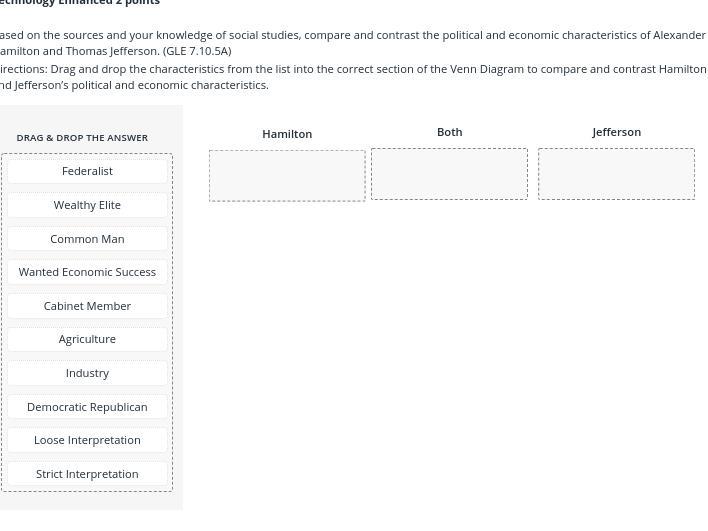Click the Jefferson drop zone box
708x531 pixels.
click(616, 174)
